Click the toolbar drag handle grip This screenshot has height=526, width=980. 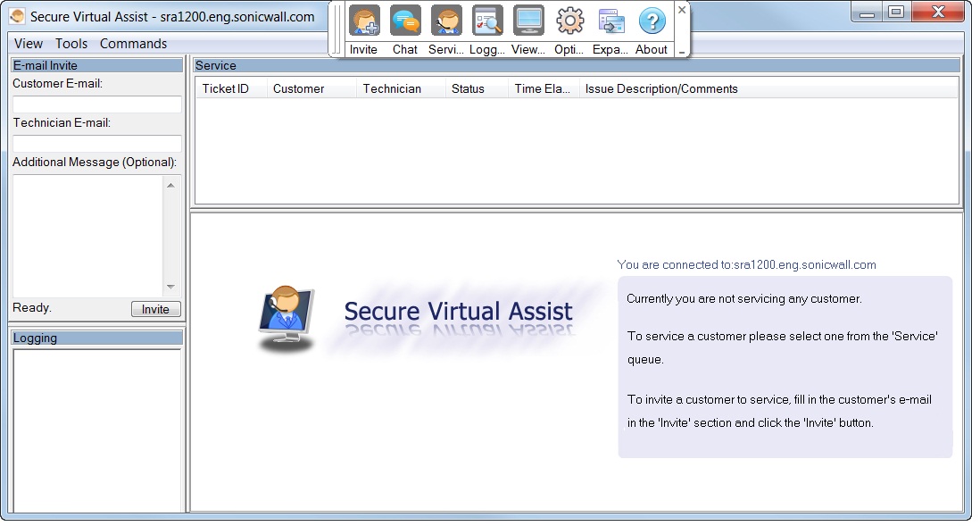[338, 29]
